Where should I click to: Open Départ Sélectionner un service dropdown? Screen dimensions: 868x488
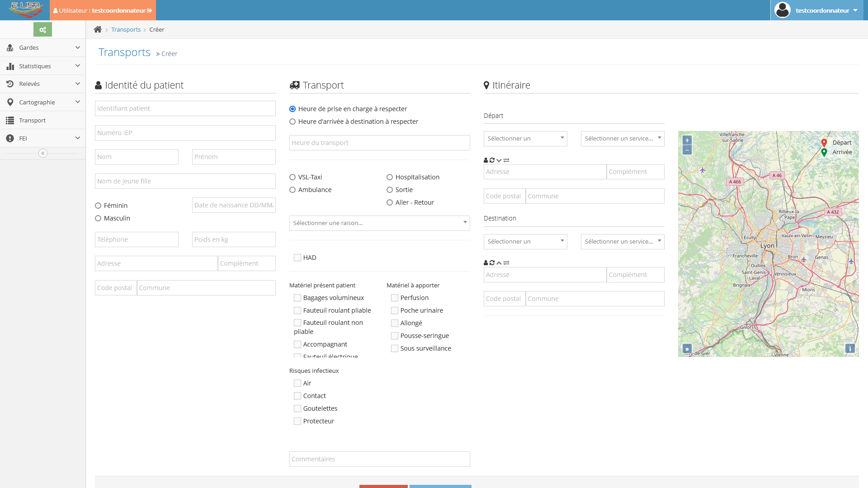[622, 139]
